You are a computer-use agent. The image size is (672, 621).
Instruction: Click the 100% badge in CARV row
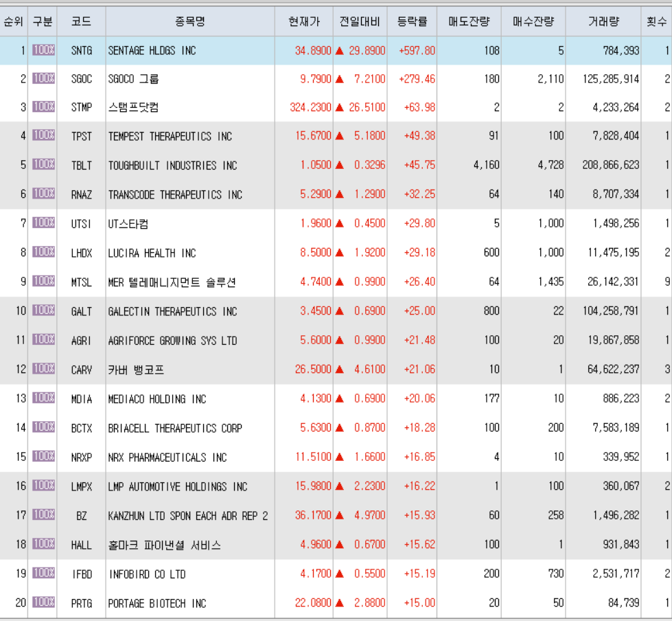coord(44,369)
